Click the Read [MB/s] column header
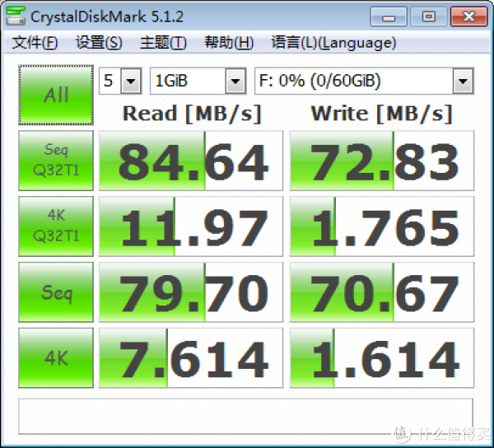The image size is (494, 448). (x=192, y=114)
